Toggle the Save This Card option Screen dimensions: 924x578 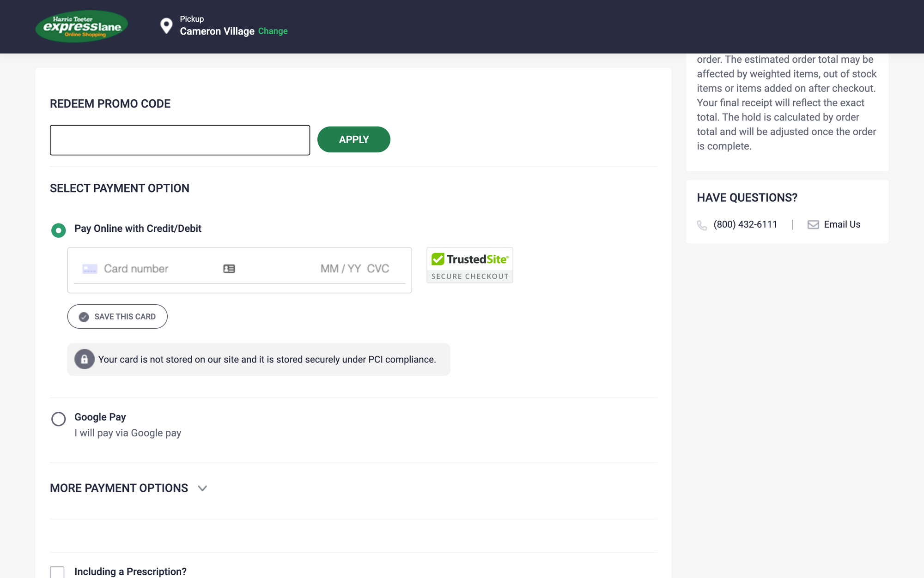(117, 317)
